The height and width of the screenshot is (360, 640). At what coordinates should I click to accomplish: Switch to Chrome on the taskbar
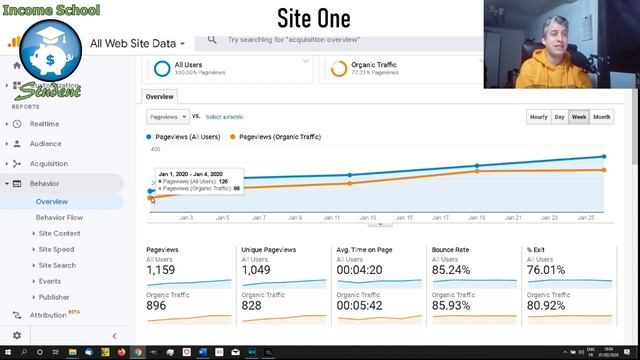[x=138, y=352]
